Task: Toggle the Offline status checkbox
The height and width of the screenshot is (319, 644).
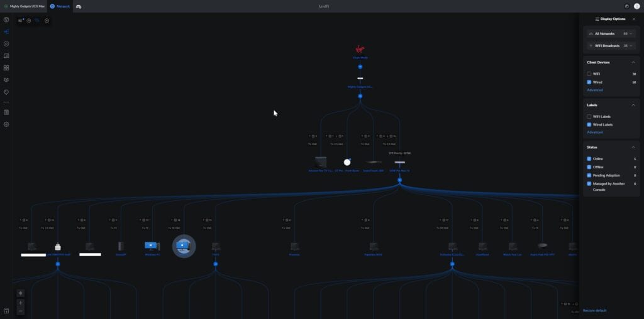Action: (589, 167)
